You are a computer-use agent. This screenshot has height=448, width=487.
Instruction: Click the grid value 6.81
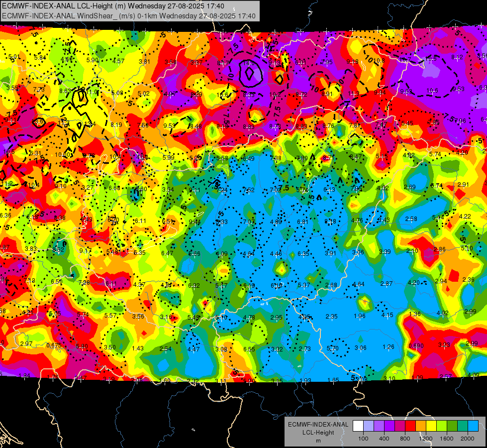pos(303,222)
